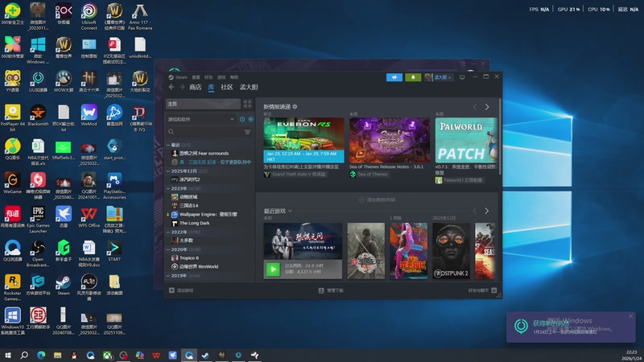
Task: Open Microsoft Edge from the taskbar
Action: click(x=41, y=355)
